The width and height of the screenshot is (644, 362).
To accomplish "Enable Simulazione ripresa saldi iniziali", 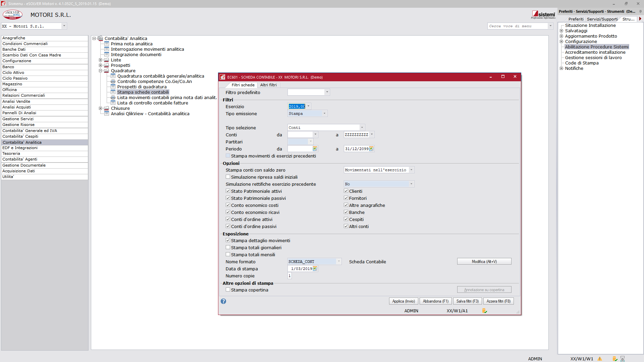I will [228, 177].
